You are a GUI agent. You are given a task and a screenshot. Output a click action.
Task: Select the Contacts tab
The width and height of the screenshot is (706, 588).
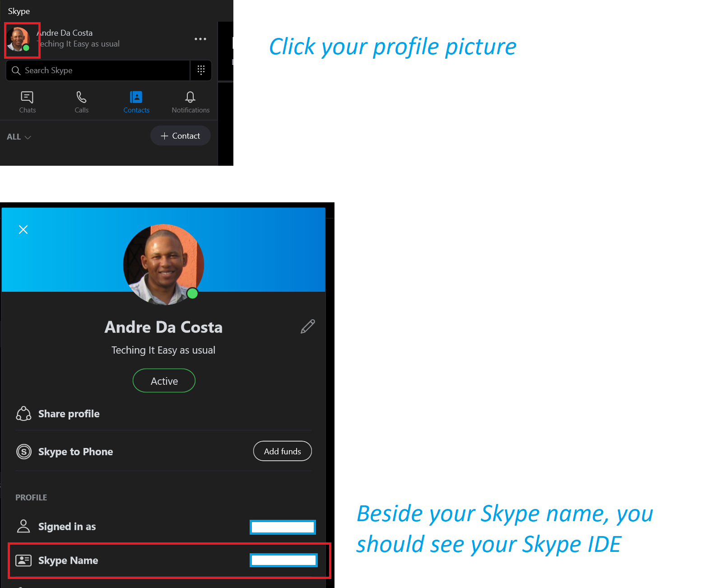click(x=136, y=102)
